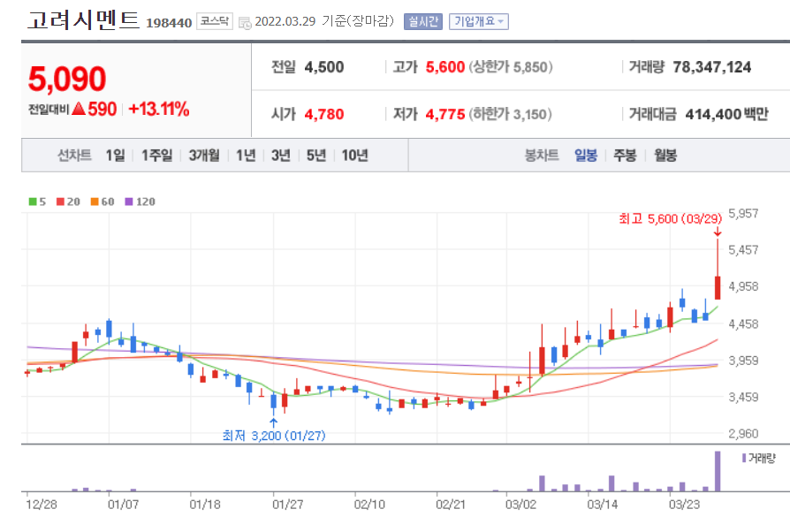This screenshot has width=790, height=532.
Task: Click the red up-triangle beside 590
Action: click(x=79, y=109)
